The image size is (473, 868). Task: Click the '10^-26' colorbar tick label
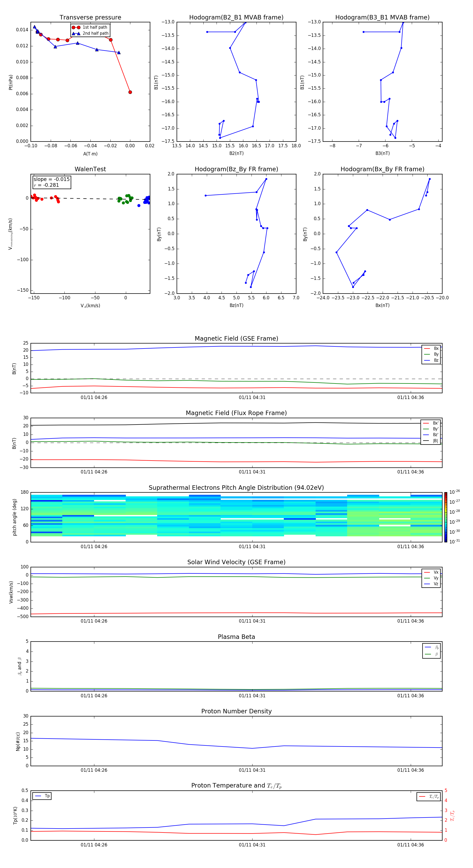pos(455,492)
